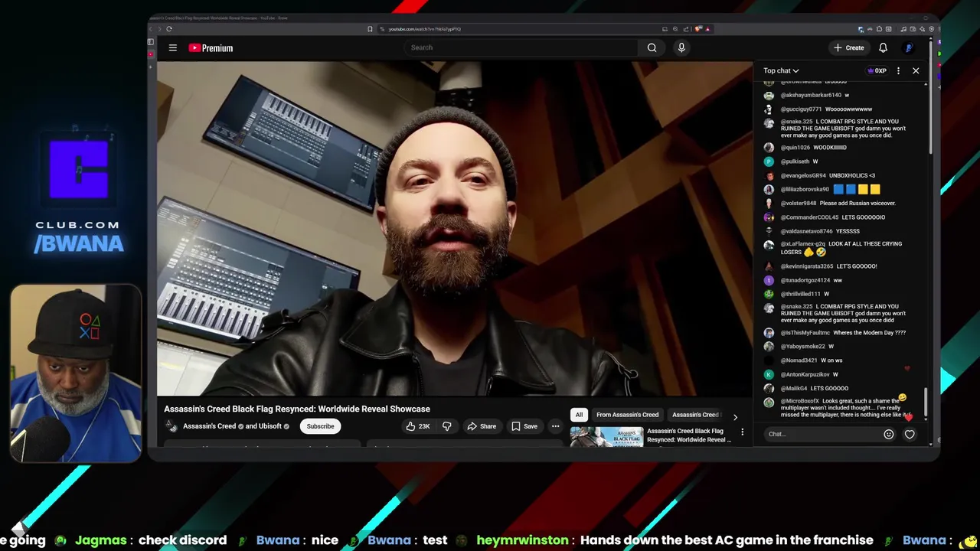The width and height of the screenshot is (980, 551).
Task: Send a heart reaction in chat
Action: point(910,434)
